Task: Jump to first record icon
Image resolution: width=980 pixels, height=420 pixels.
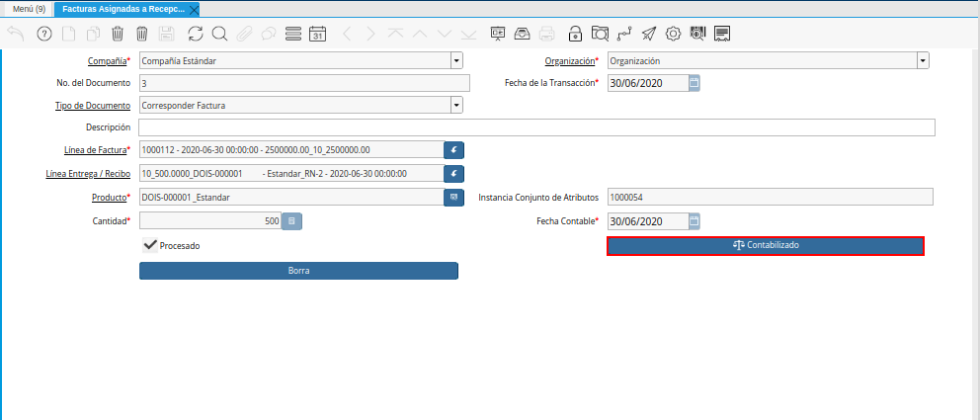Action: 395,34
